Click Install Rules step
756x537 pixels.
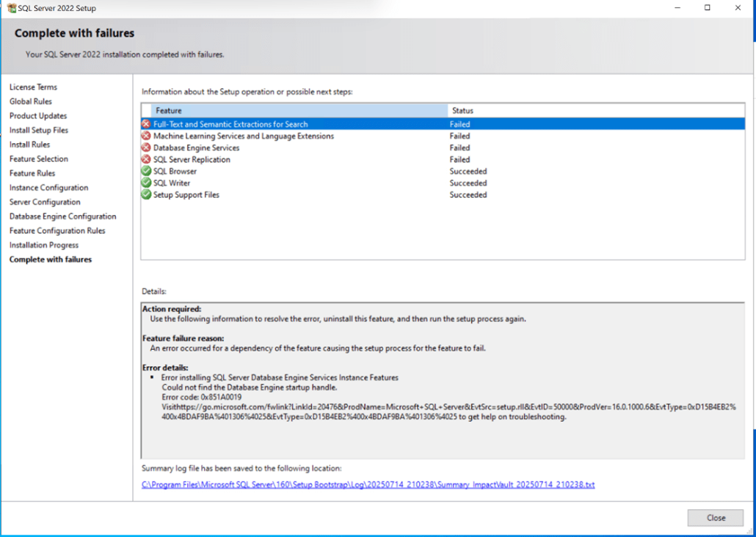pyautogui.click(x=29, y=144)
